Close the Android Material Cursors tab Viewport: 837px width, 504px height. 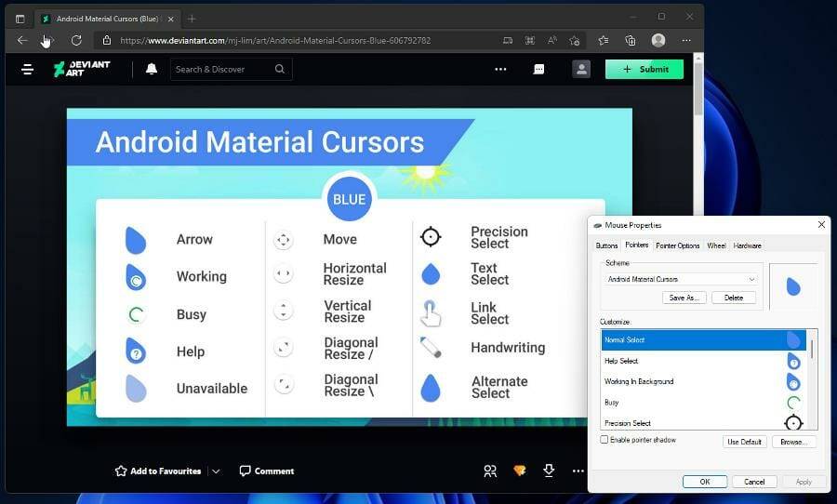pos(171,19)
